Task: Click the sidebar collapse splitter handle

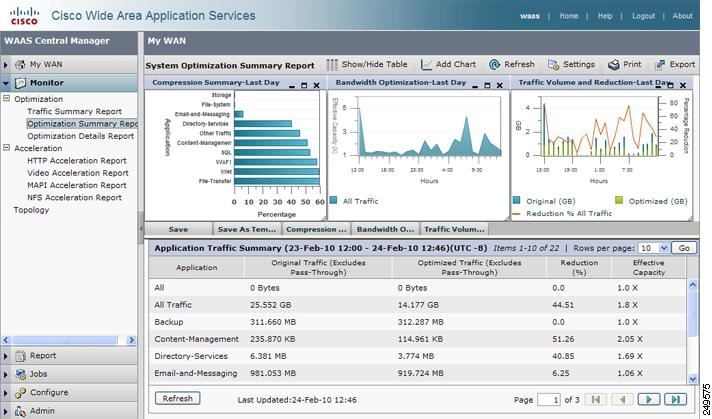Action: coord(141,227)
